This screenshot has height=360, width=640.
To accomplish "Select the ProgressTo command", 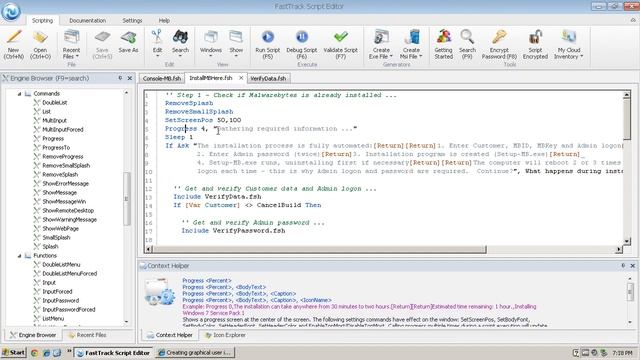I will 56,148.
